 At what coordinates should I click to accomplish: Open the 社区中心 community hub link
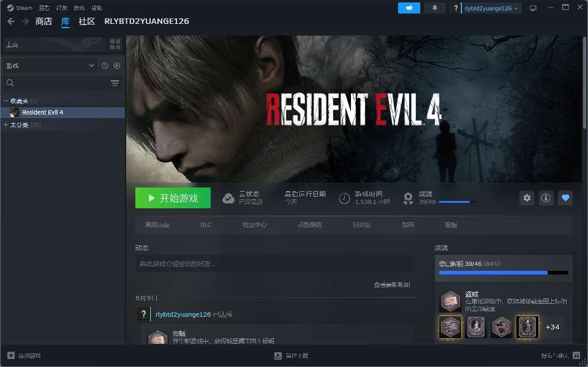[x=255, y=225]
